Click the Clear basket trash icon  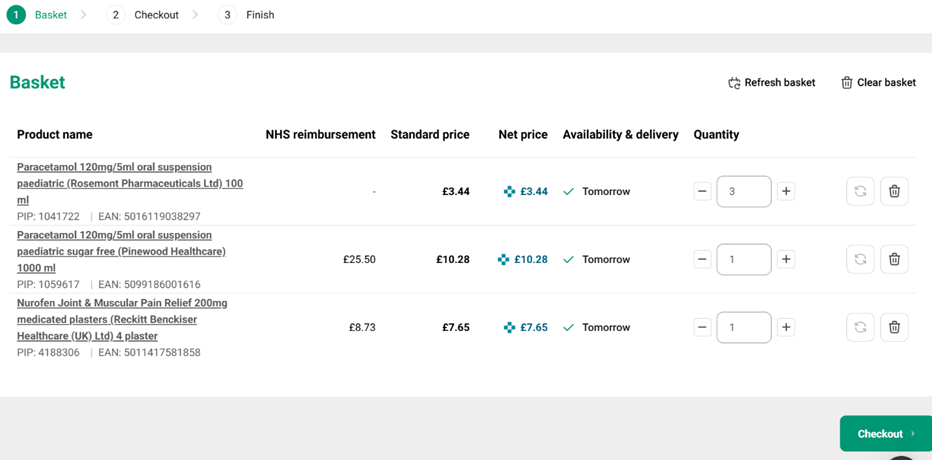point(846,83)
